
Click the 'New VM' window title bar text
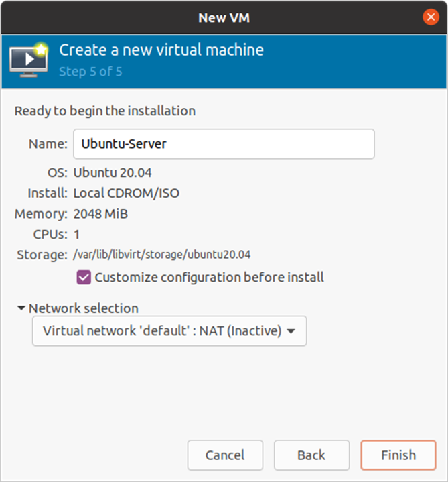224,17
